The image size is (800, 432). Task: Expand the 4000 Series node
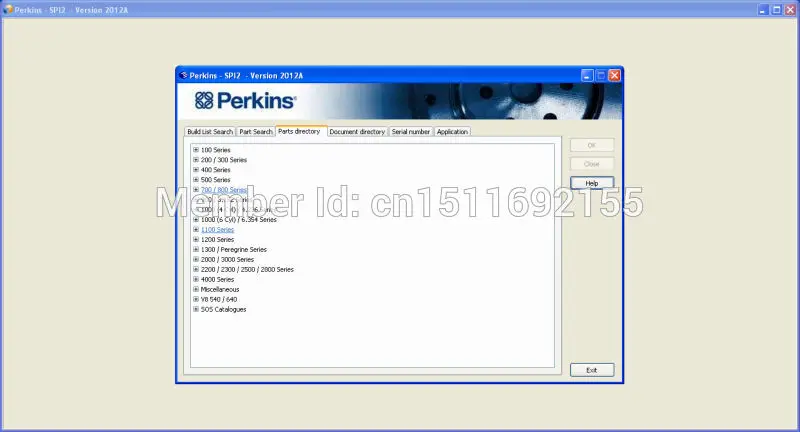(x=196, y=279)
